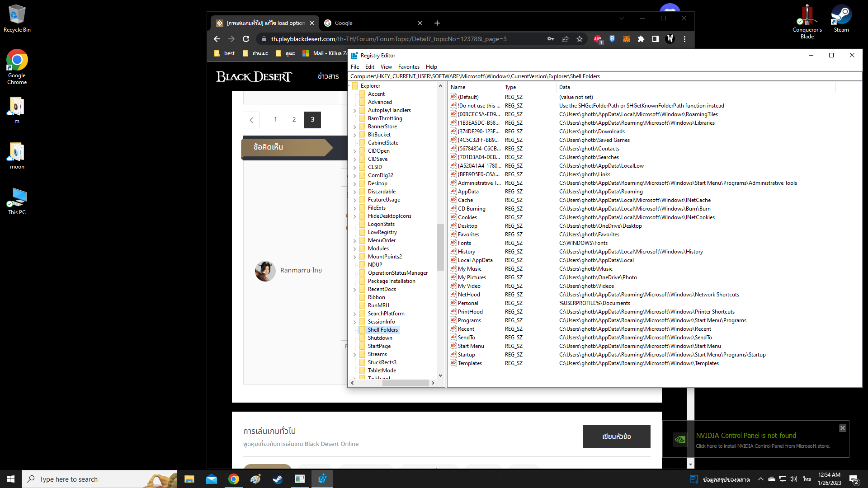Open the Windows Start menu

(x=11, y=479)
